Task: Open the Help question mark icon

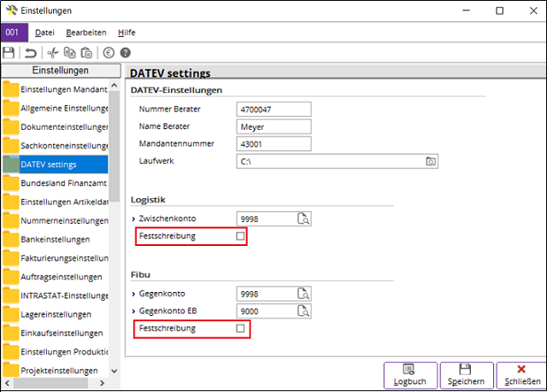Action: [x=126, y=53]
